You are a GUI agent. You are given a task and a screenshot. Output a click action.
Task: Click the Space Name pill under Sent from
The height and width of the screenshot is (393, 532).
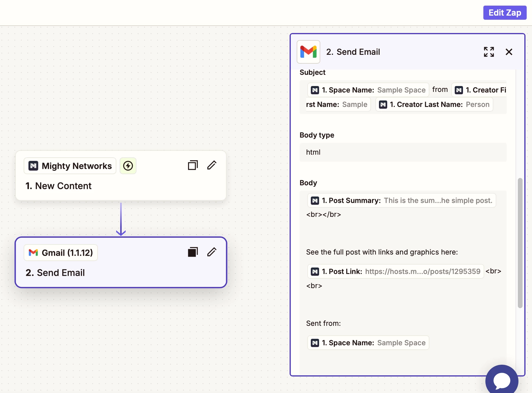click(368, 343)
